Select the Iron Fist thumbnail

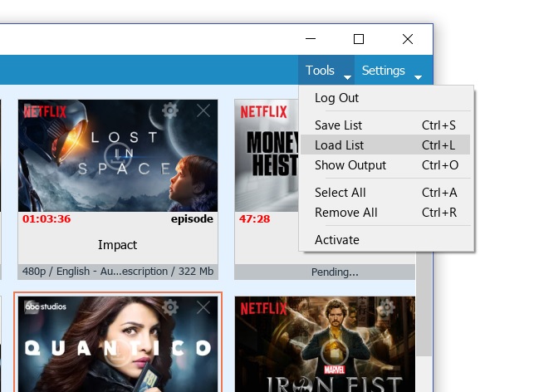[x=325, y=344]
